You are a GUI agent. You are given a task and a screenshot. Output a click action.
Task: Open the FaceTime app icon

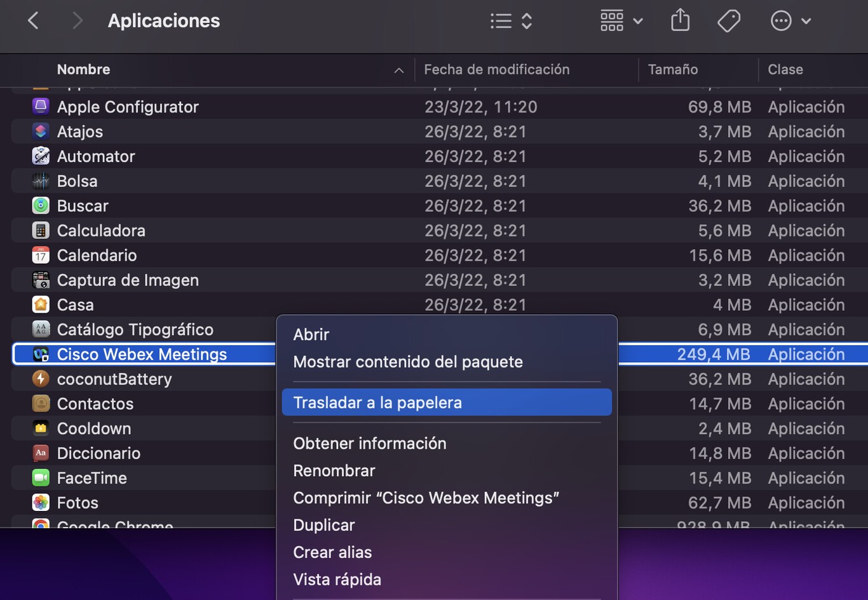pyautogui.click(x=40, y=477)
